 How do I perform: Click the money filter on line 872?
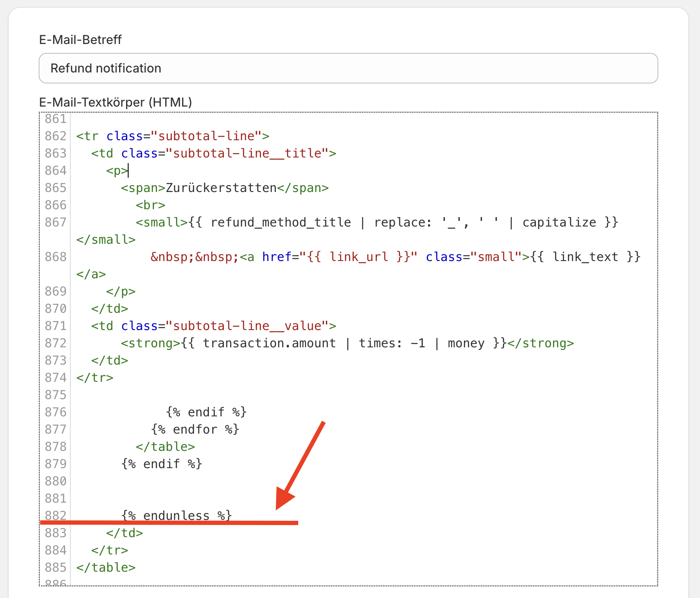point(466,343)
